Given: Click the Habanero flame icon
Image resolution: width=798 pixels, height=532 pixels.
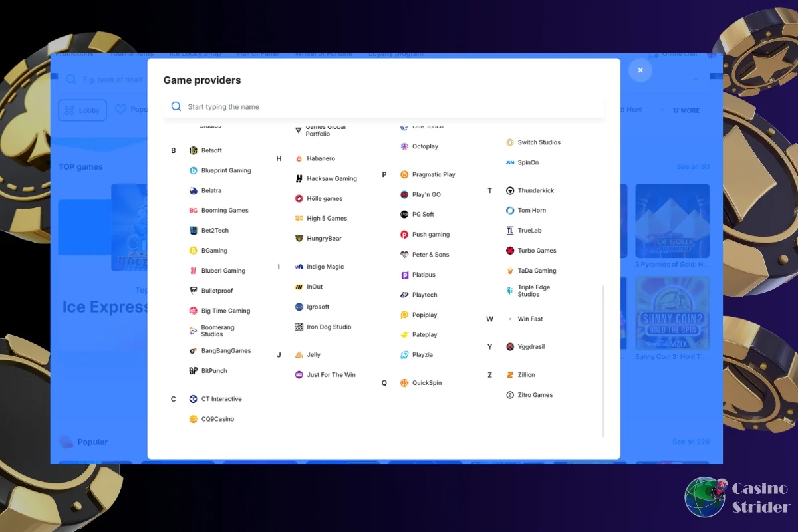Looking at the screenshot, I should (299, 159).
